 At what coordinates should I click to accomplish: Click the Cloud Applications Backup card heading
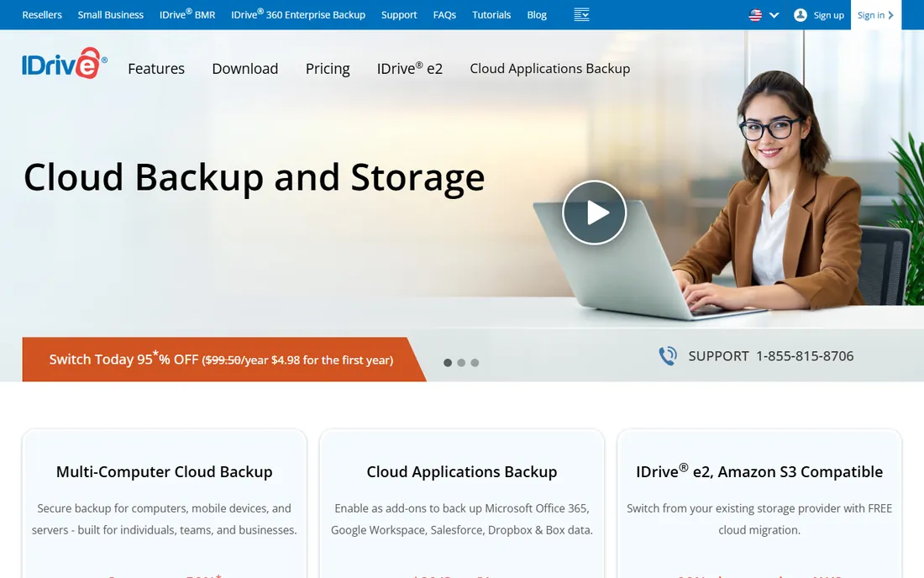pyautogui.click(x=462, y=472)
